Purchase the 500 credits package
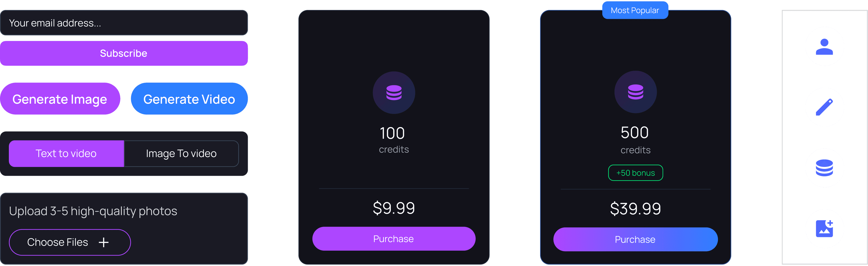Viewport: 868px width, 266px height. point(635,239)
